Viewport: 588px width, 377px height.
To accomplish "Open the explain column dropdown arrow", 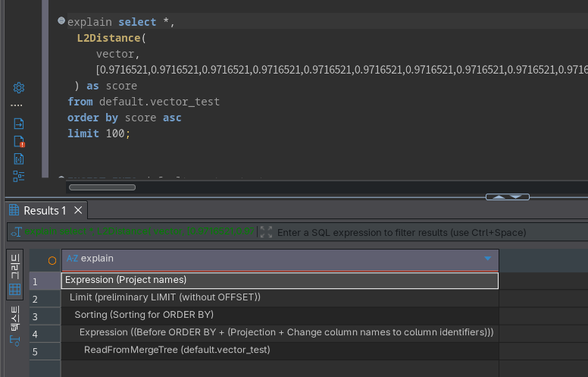I will coord(487,259).
